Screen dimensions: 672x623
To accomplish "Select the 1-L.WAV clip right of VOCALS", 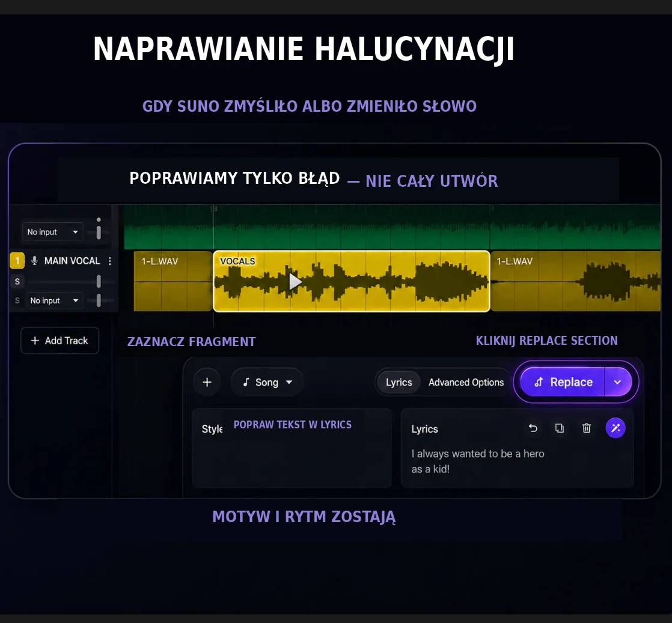I will pos(575,281).
